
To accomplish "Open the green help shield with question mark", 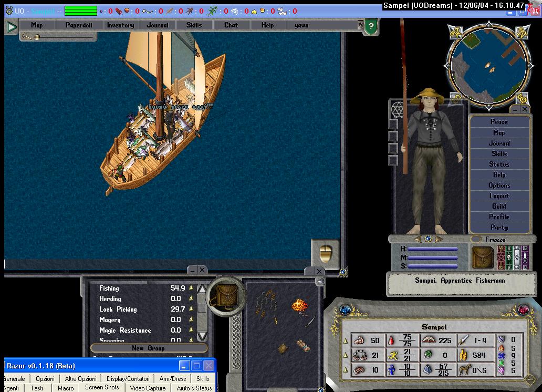I will [371, 26].
